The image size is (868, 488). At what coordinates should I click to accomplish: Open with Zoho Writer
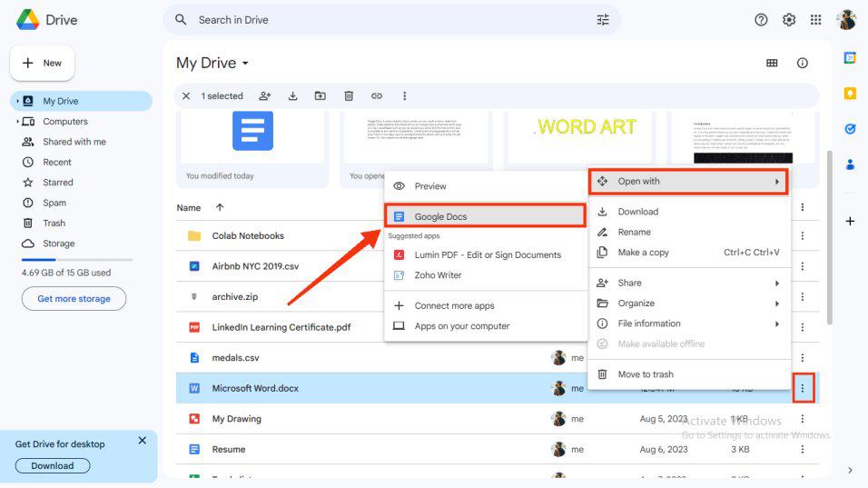coord(485,275)
